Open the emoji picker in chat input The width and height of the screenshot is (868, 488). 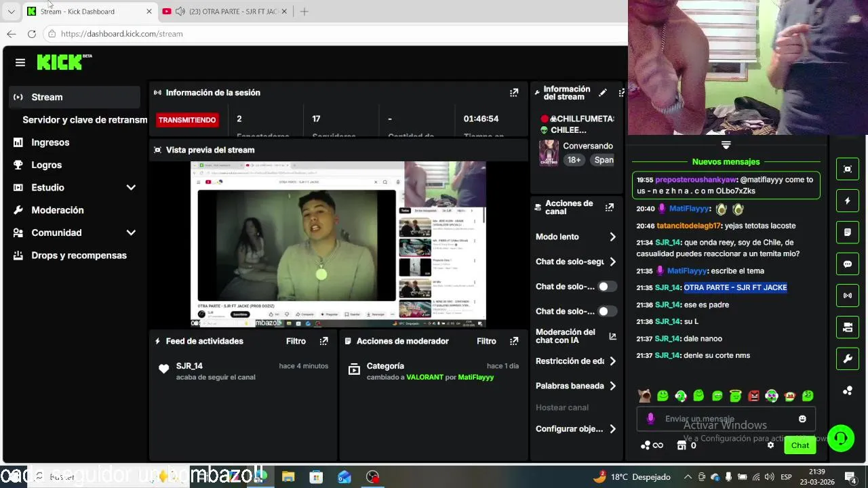pos(802,419)
